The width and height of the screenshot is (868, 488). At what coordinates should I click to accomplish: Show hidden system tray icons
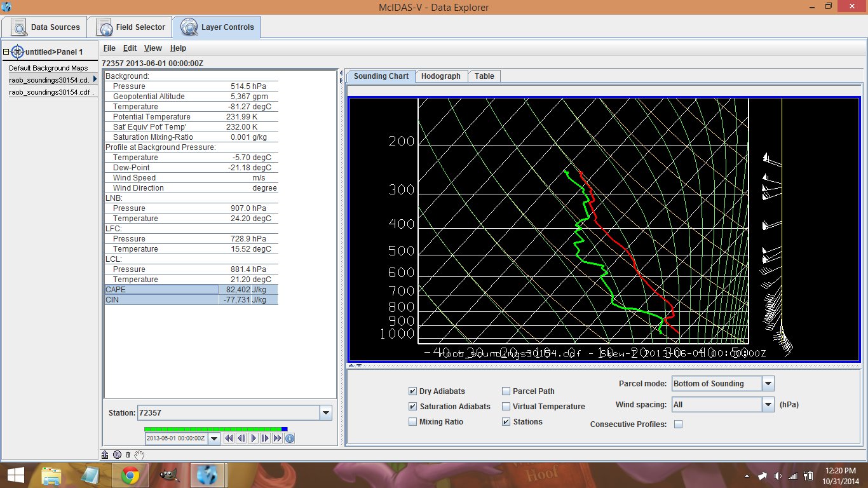click(747, 476)
